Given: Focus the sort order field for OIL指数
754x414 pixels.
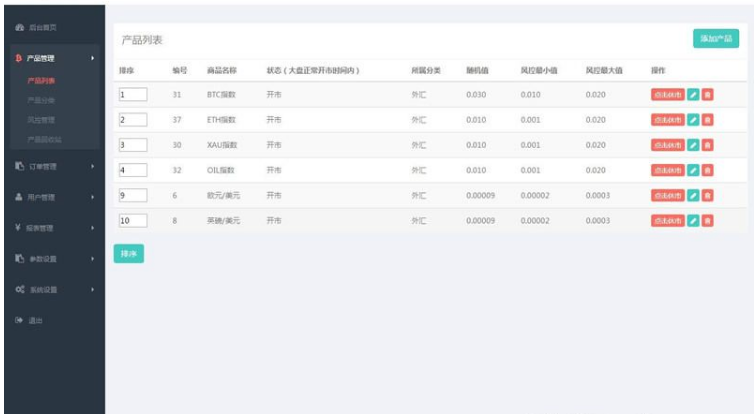Looking at the screenshot, I should 133,170.
